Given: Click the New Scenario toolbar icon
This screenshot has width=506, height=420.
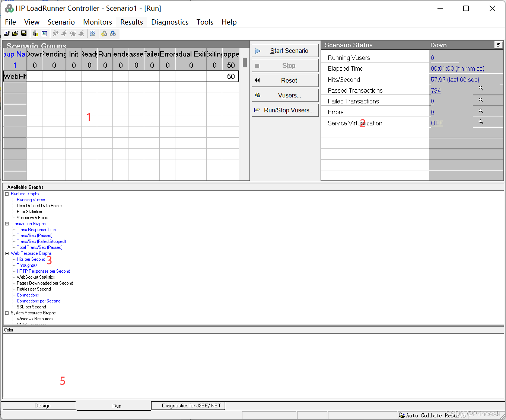Looking at the screenshot, I should click(x=6, y=33).
